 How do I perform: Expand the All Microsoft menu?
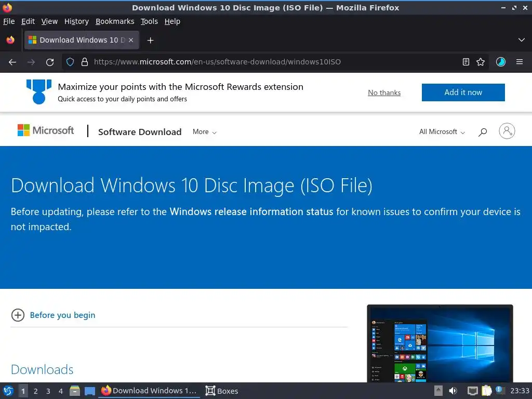(442, 131)
